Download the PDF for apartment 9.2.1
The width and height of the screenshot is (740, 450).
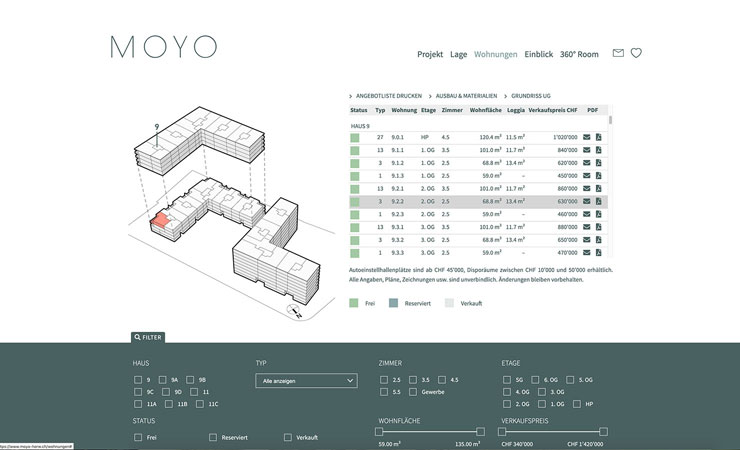pyautogui.click(x=599, y=188)
